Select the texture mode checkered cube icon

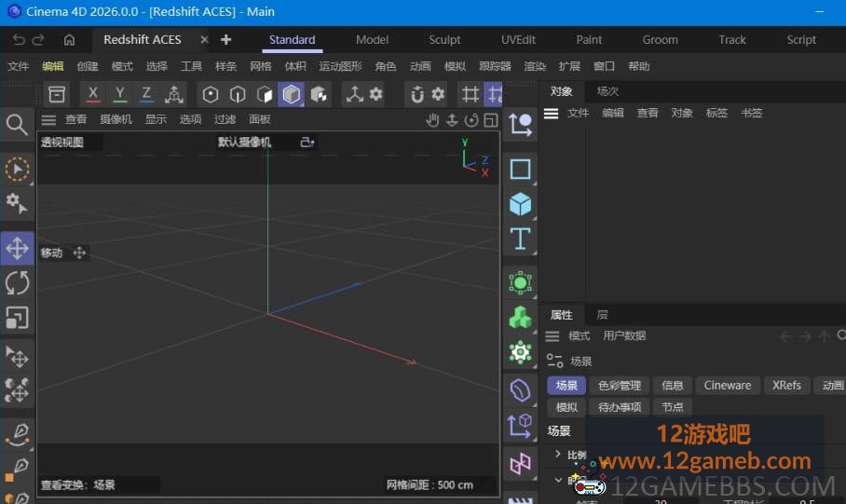(x=319, y=95)
